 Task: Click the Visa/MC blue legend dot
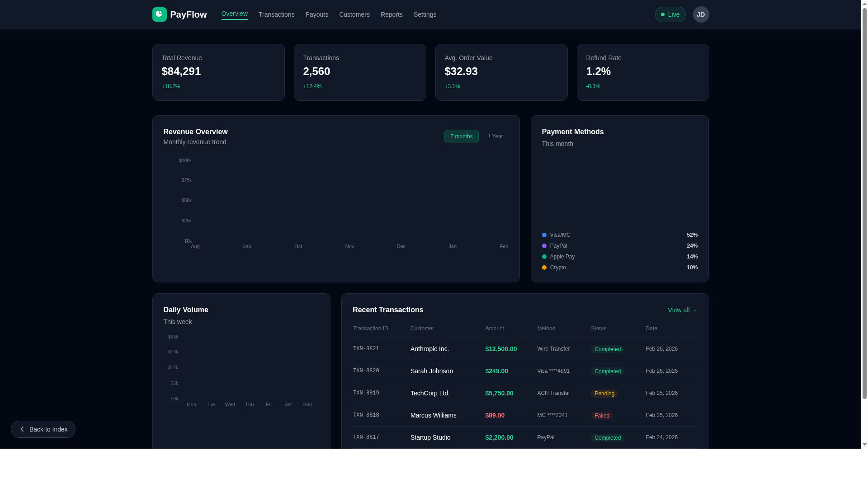tap(544, 235)
